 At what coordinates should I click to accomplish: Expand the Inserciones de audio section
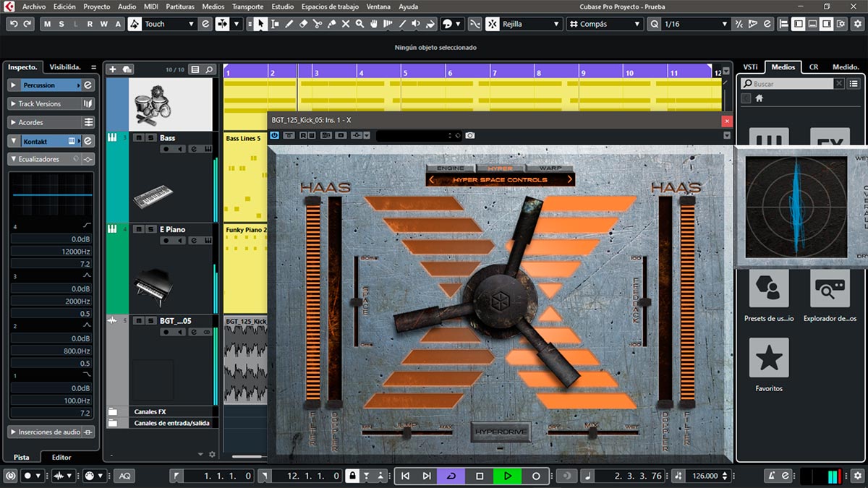pyautogui.click(x=14, y=432)
